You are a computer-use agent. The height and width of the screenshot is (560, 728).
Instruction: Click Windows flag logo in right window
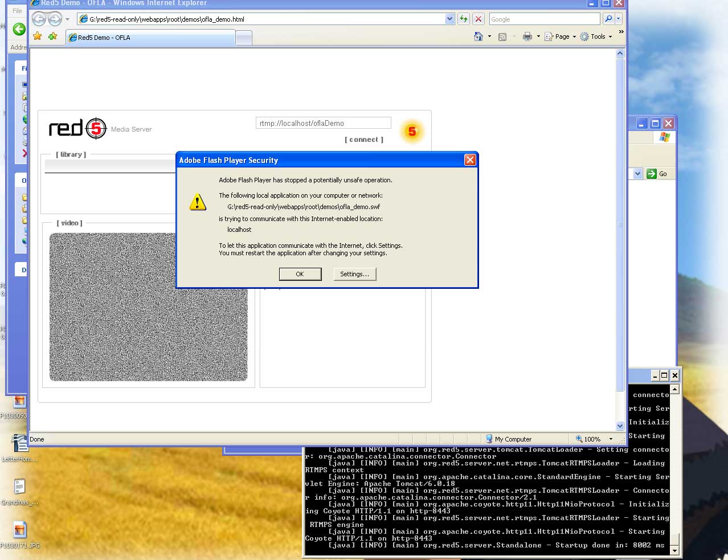click(x=665, y=137)
